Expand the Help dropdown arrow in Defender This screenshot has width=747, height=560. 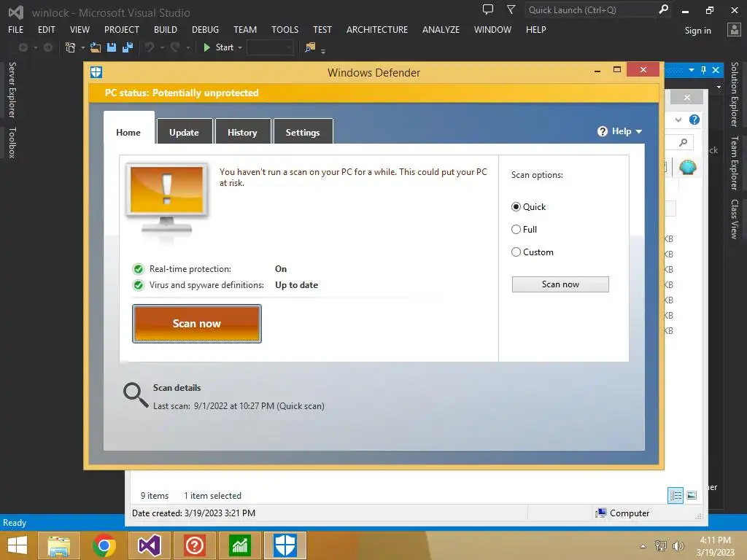pos(639,132)
